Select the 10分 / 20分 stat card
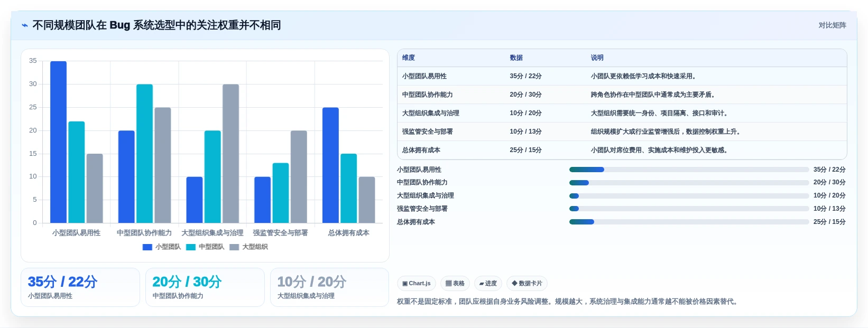 pos(330,287)
